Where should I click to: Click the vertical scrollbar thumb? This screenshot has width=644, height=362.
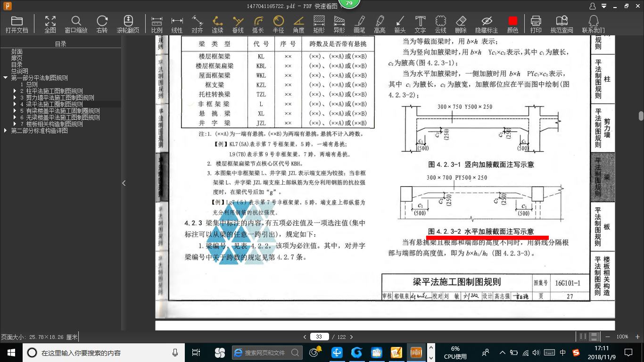tap(641, 116)
